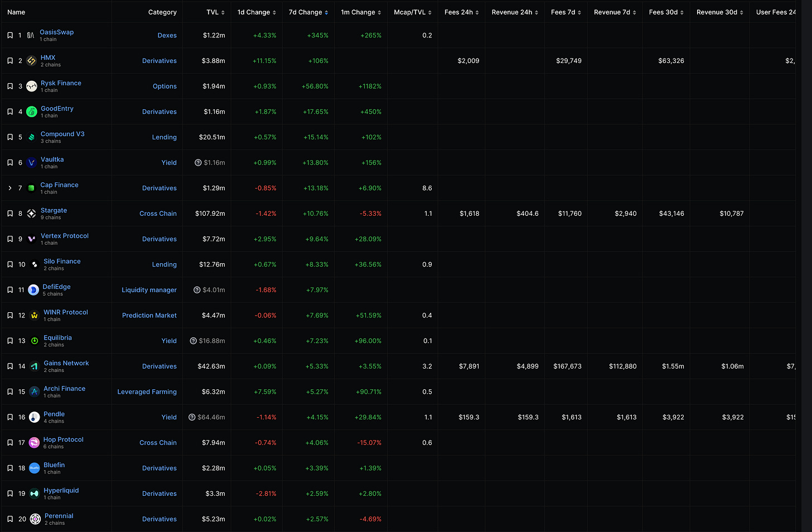Viewport: 812px width, 532px height.
Task: Click the Perennial logo icon
Action: tap(35, 519)
